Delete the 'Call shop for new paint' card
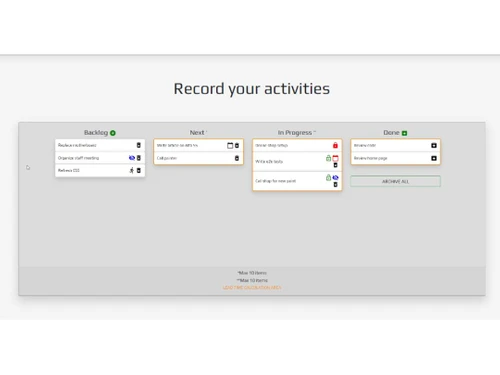Viewport: 500px width, 375px height. (x=335, y=184)
